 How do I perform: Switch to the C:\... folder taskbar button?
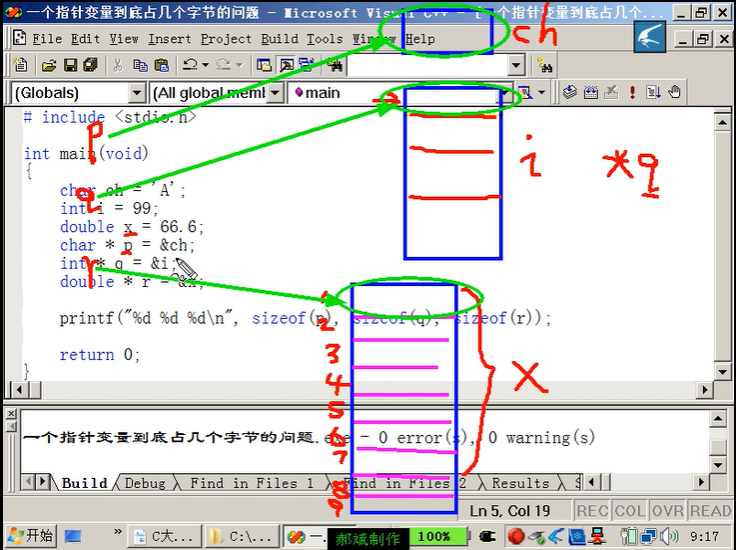pos(241,536)
